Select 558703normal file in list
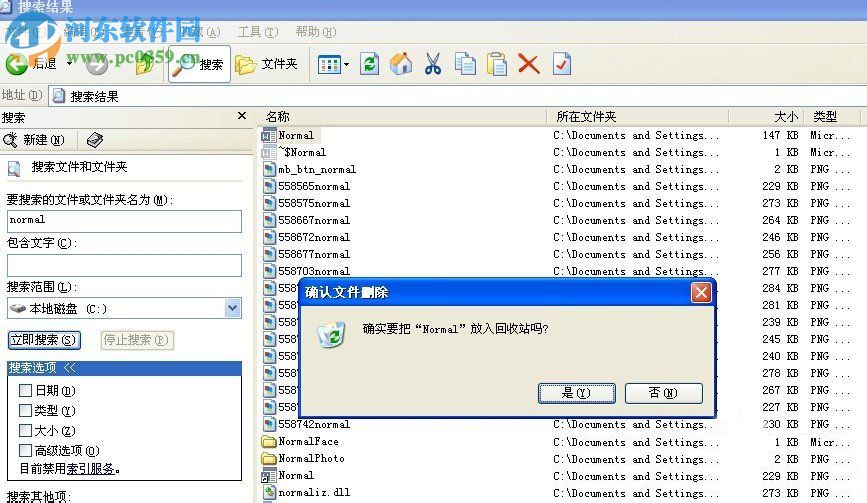 (314, 271)
